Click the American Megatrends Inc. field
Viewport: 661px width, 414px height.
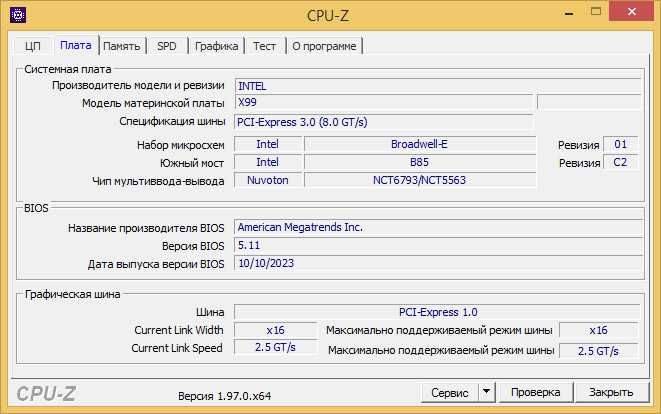click(x=438, y=227)
